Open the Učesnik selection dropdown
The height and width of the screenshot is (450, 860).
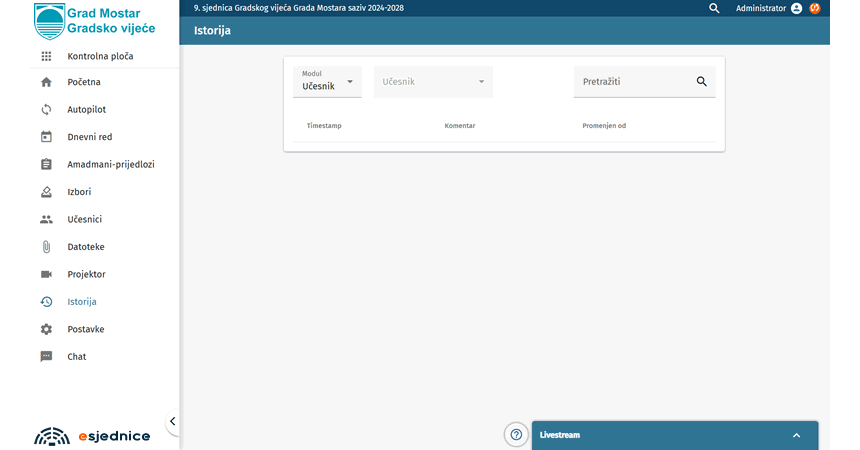[433, 81]
